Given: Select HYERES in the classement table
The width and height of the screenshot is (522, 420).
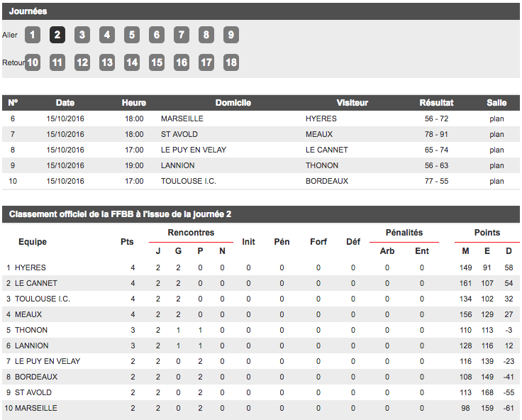Looking at the screenshot, I should pos(30,267).
